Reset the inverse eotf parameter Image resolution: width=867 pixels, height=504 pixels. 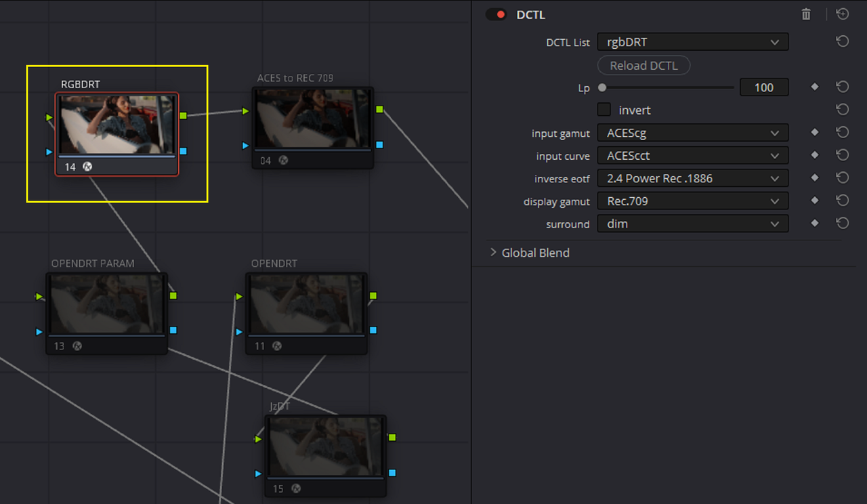point(843,179)
